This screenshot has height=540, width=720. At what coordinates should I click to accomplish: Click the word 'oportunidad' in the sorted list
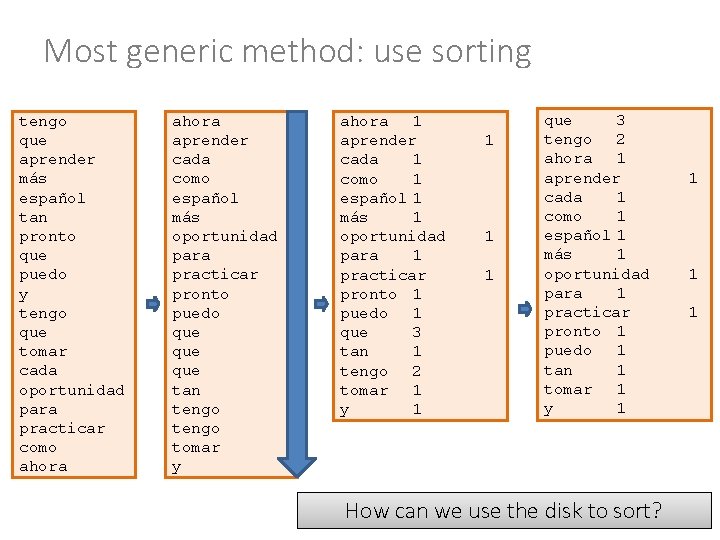coord(224,237)
